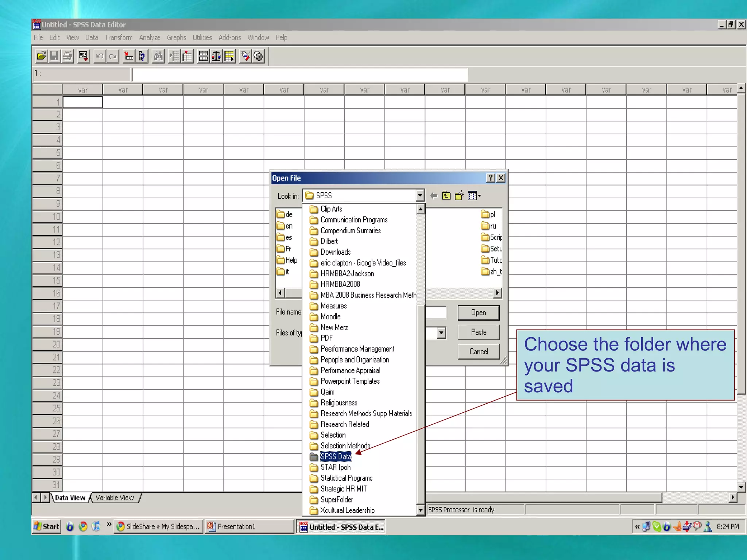This screenshot has height=560, width=747.
Task: Select the SPSS Data folder
Action: (336, 456)
